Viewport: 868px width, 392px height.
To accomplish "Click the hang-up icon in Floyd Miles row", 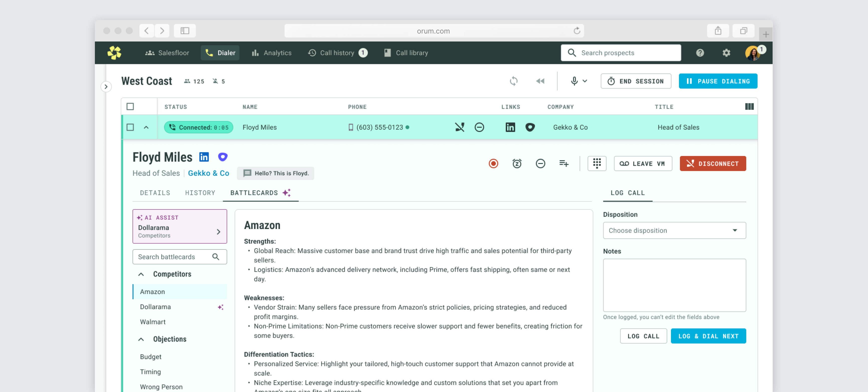I will (x=460, y=127).
